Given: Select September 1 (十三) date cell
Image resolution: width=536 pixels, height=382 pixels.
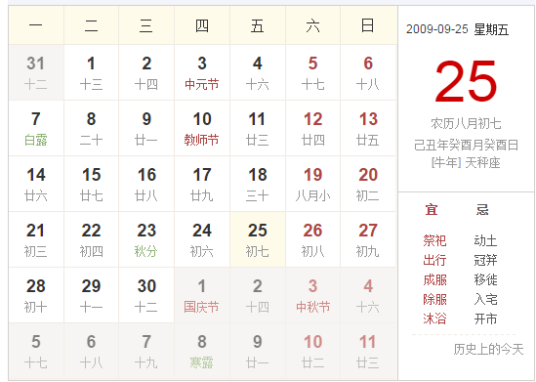Looking at the screenshot, I should [x=91, y=73].
